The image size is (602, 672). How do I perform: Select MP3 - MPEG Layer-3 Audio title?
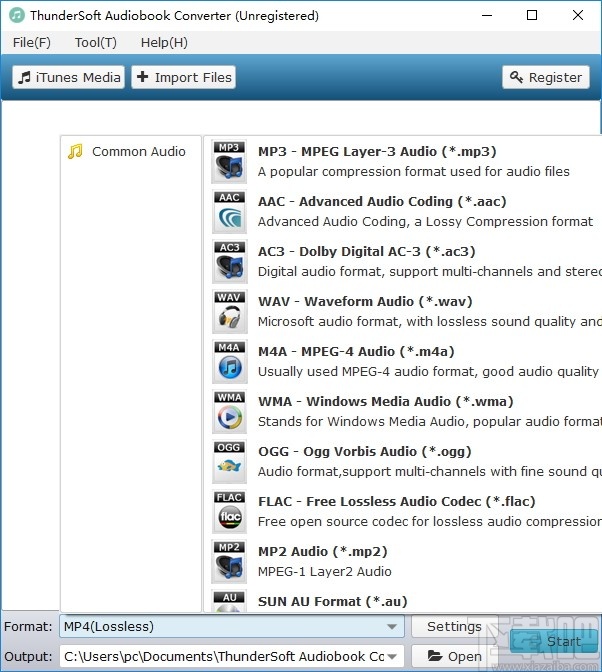click(377, 151)
